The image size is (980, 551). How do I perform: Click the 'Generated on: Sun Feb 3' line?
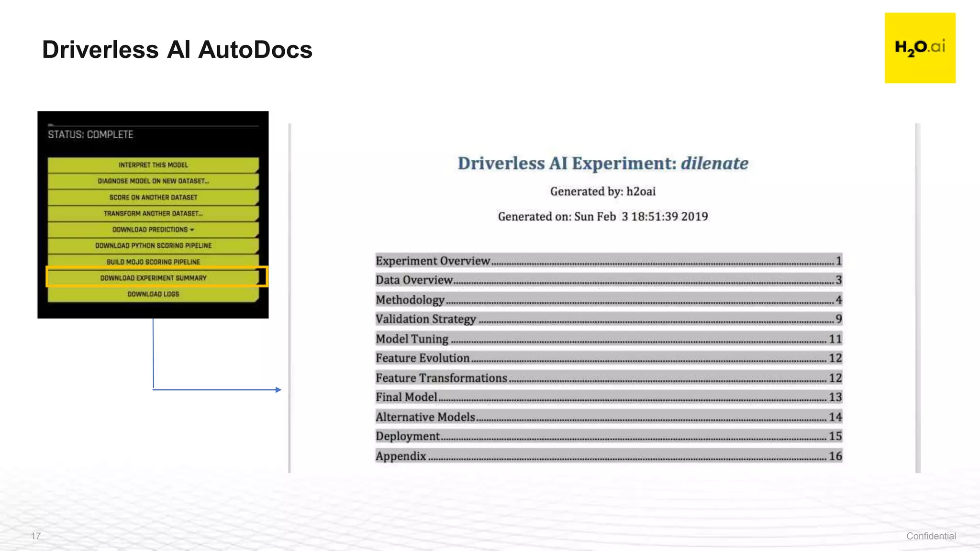(603, 217)
